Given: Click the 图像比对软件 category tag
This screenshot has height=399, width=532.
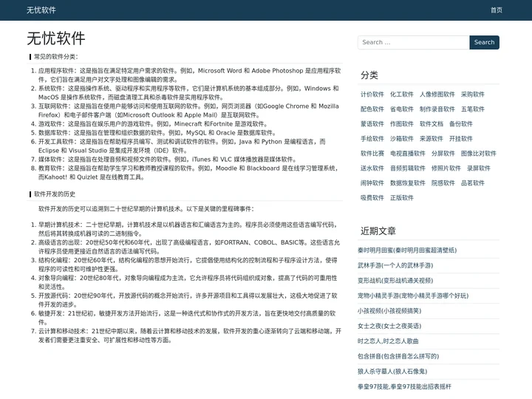Looking at the screenshot, I should tap(478, 154).
